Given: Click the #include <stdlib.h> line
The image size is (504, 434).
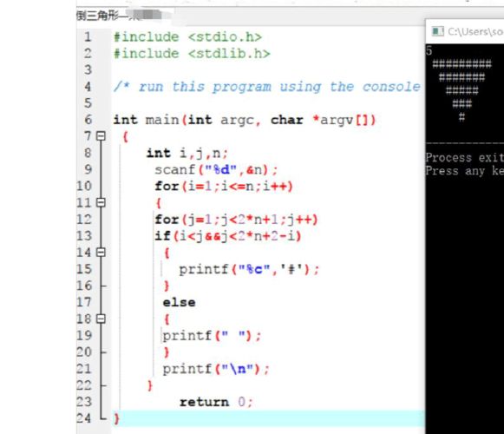Looking at the screenshot, I should pyautogui.click(x=192, y=54).
